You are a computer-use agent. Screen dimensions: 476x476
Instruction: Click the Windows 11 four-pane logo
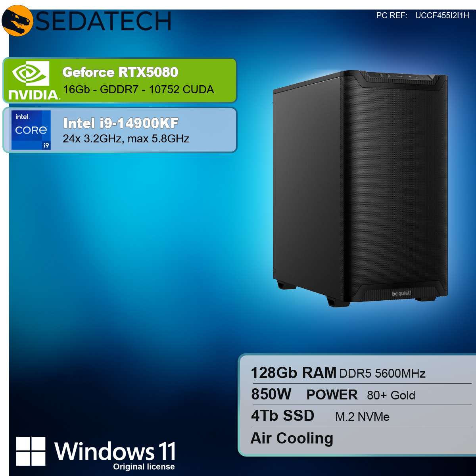pos(31,451)
